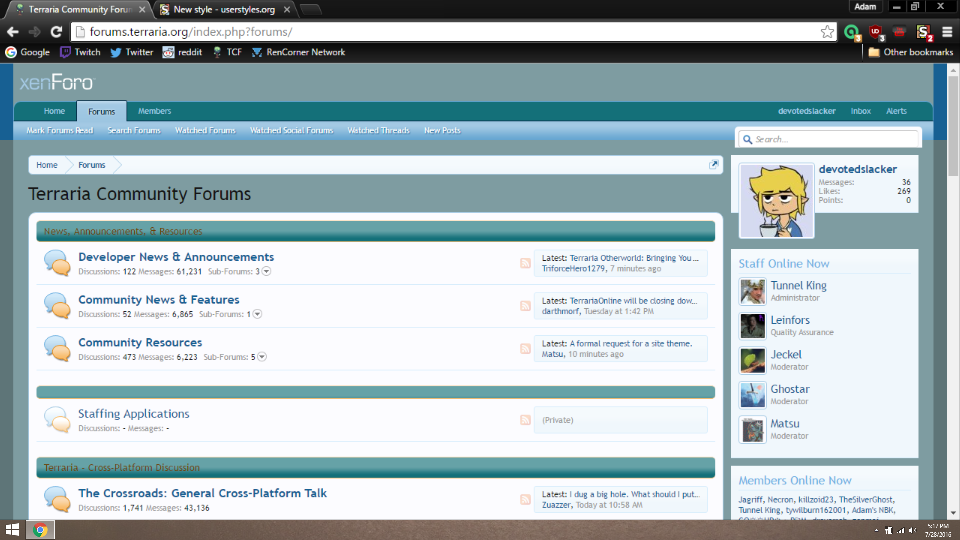Click the browser back arrow
The height and width of the screenshot is (540, 960).
13,32
